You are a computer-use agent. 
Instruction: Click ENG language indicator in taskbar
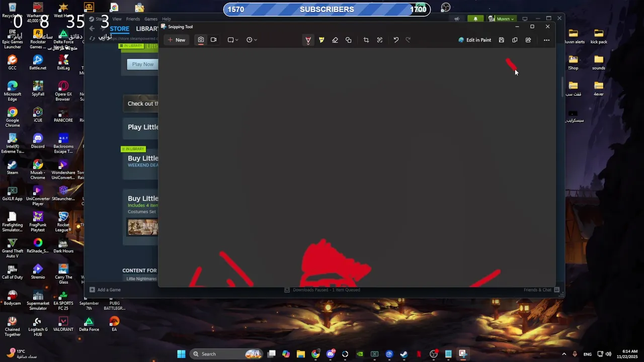pos(588,354)
